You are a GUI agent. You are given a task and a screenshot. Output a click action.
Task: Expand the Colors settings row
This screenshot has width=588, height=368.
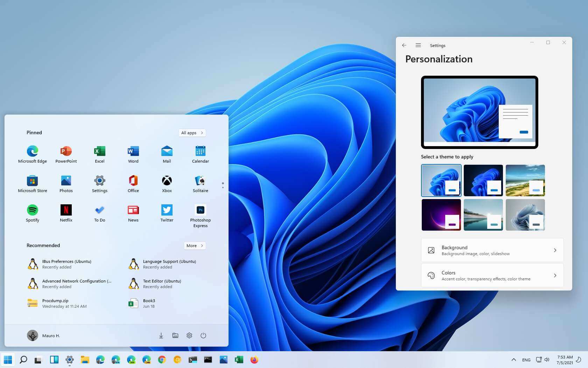click(x=492, y=275)
